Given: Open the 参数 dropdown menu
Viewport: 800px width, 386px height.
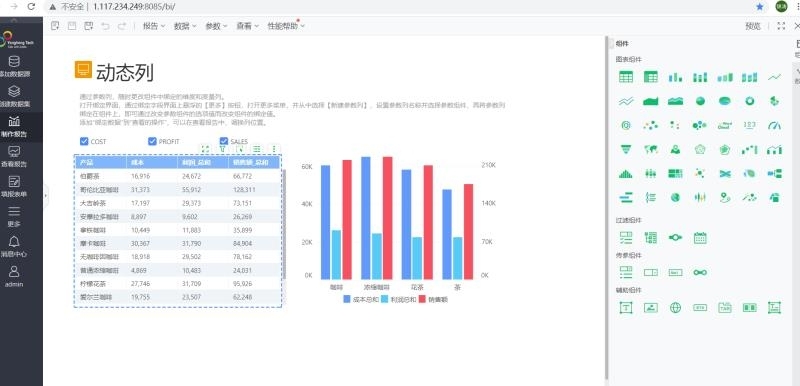Looking at the screenshot, I should coord(216,26).
